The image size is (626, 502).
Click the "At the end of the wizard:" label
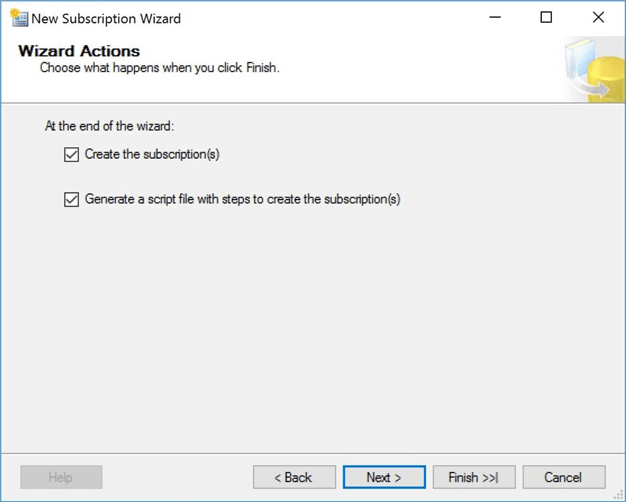pyautogui.click(x=110, y=127)
